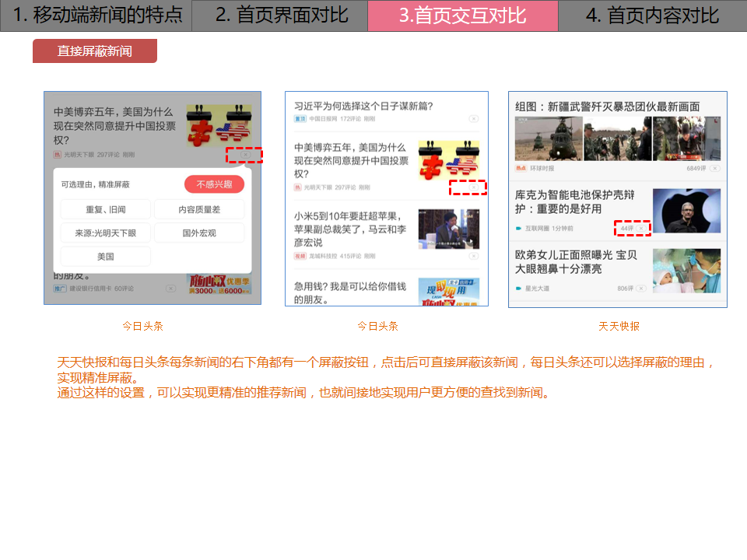Switch to the '2. 首页界面对比' tab
Viewport: 747px width, 560px height.
[280, 16]
